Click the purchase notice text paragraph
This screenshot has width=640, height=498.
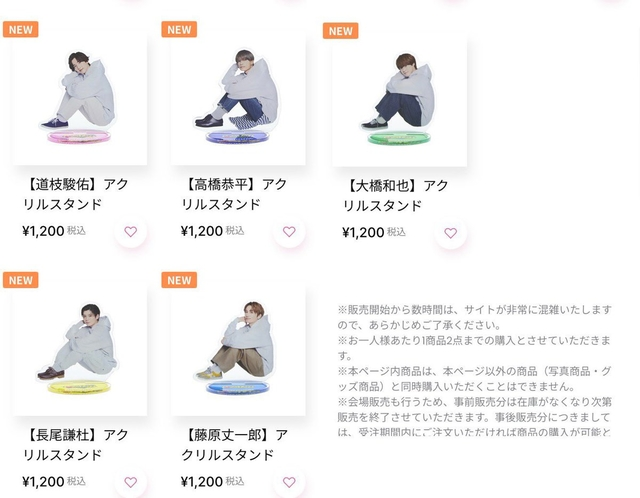coord(474,371)
